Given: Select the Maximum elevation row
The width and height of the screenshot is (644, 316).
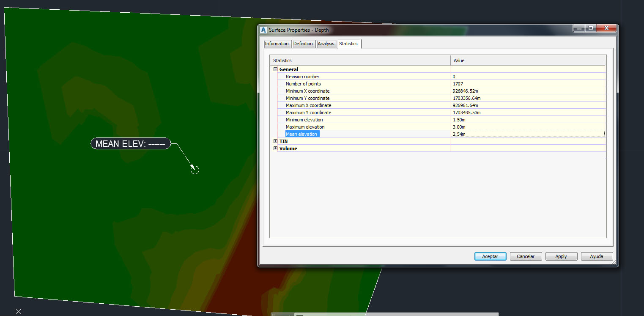Looking at the screenshot, I should coord(441,127).
